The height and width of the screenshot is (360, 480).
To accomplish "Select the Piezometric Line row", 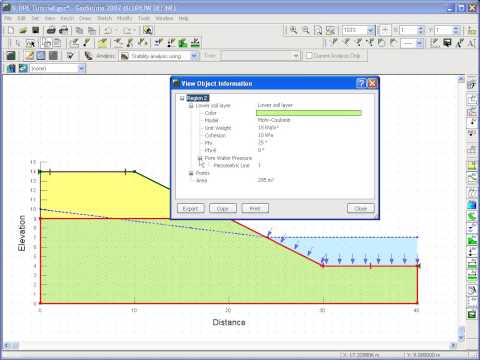I will pyautogui.click(x=232, y=165).
